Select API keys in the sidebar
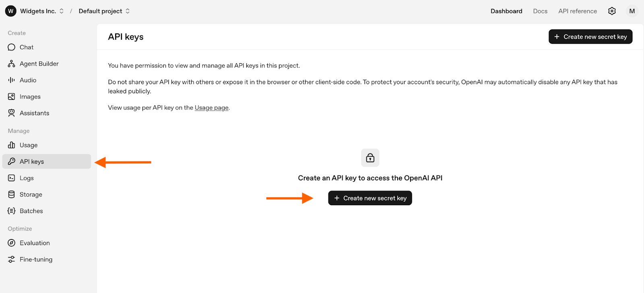The image size is (644, 293). (x=47, y=161)
